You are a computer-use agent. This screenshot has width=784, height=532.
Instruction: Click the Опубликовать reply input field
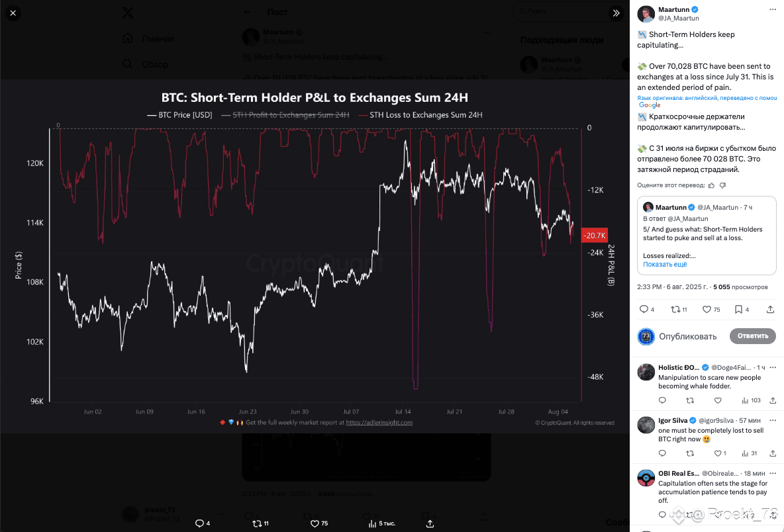pyautogui.click(x=687, y=337)
